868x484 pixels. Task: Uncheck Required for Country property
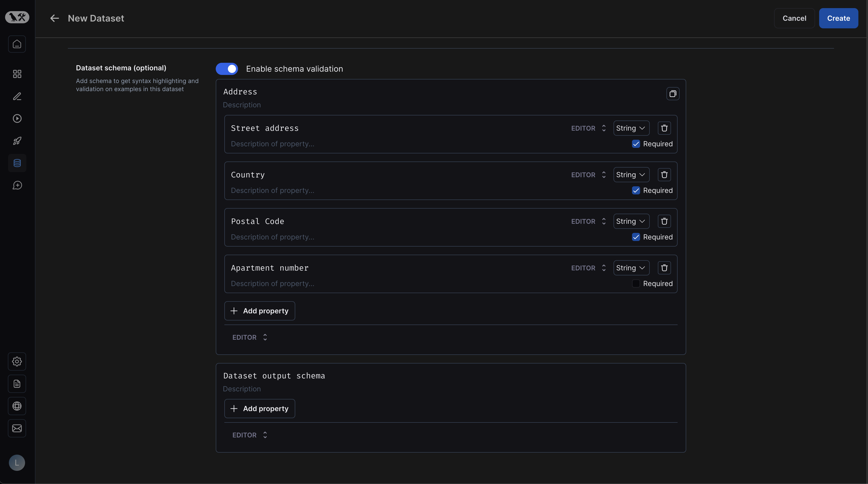tap(636, 191)
